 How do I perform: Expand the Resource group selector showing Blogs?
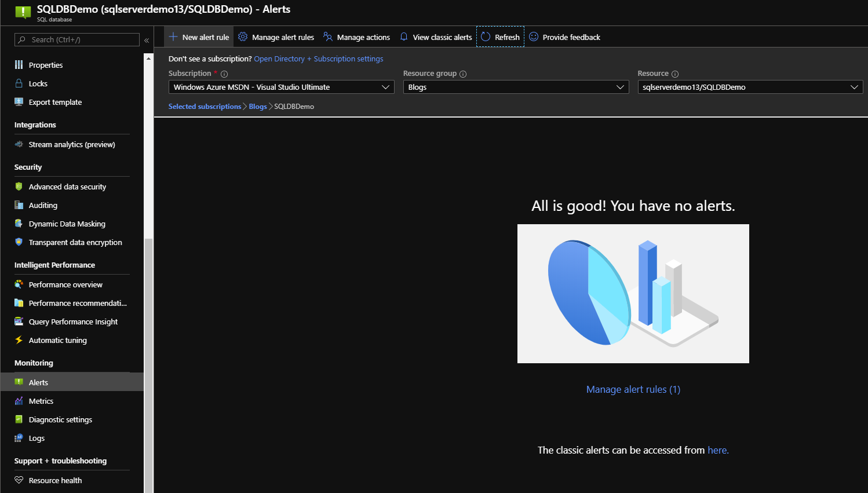click(x=515, y=86)
